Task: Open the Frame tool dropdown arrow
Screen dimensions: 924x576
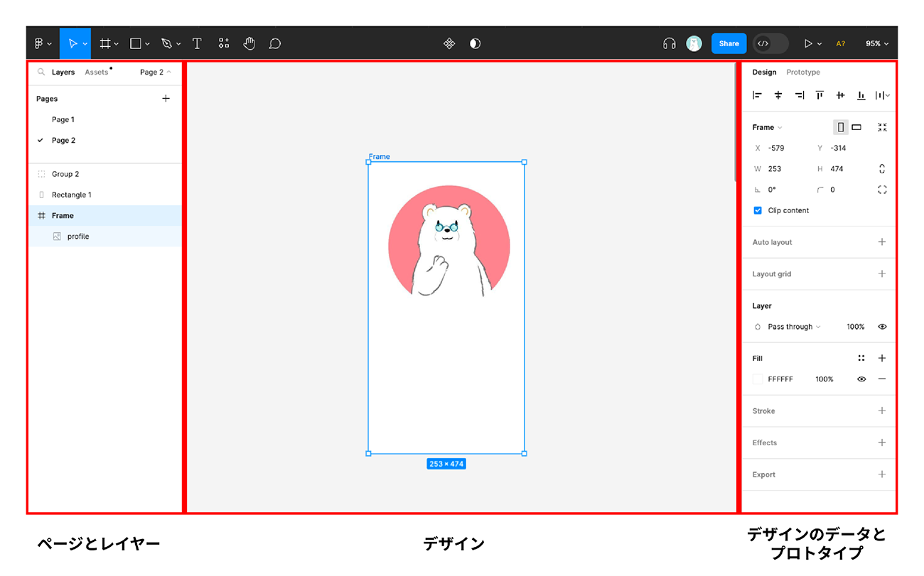Action: 117,44
